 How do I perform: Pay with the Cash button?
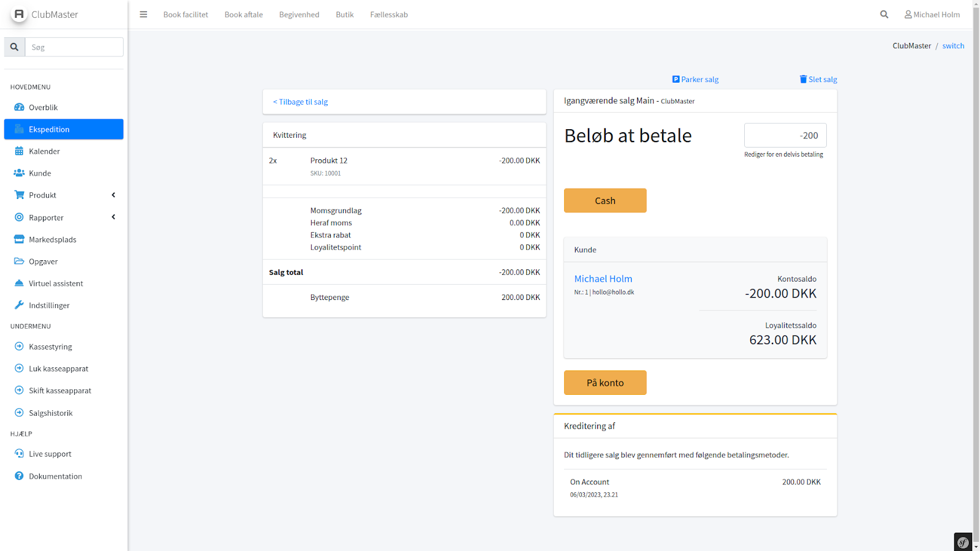click(605, 201)
